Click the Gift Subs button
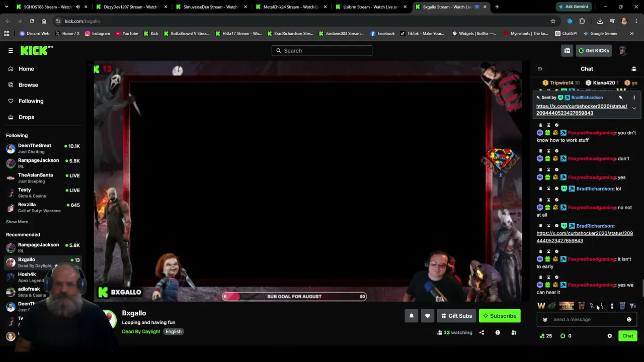Viewport: 644px width, 362px height. (457, 316)
